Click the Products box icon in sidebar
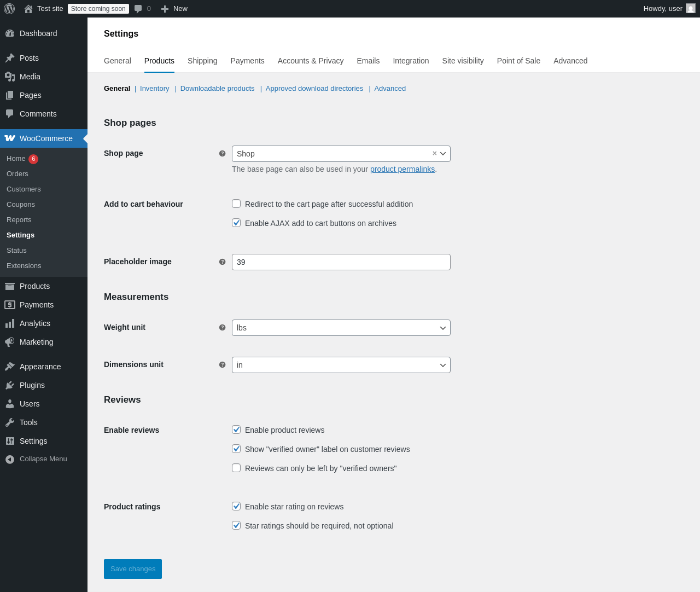The height and width of the screenshot is (592, 700). point(10,286)
